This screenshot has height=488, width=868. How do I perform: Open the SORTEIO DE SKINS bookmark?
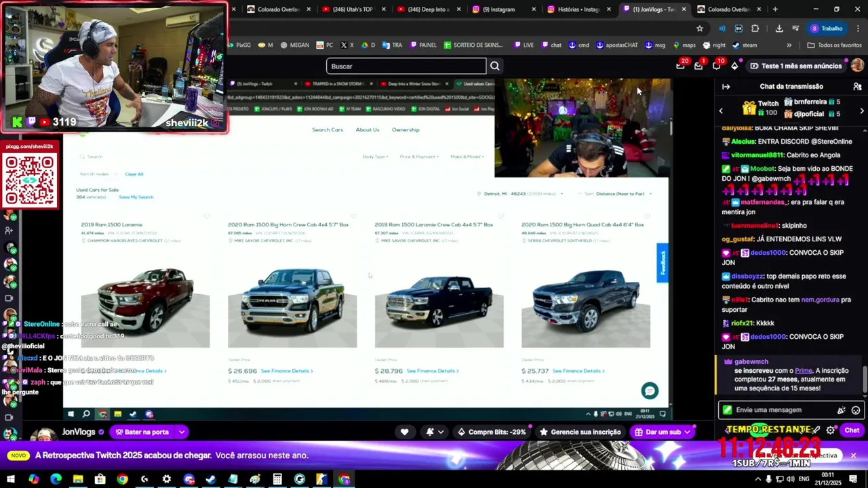[x=473, y=45]
